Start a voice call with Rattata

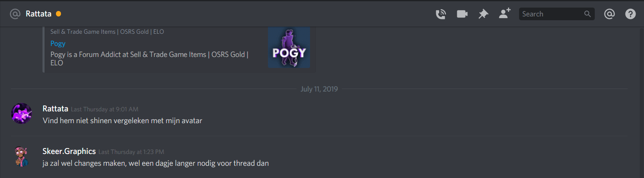pos(440,14)
